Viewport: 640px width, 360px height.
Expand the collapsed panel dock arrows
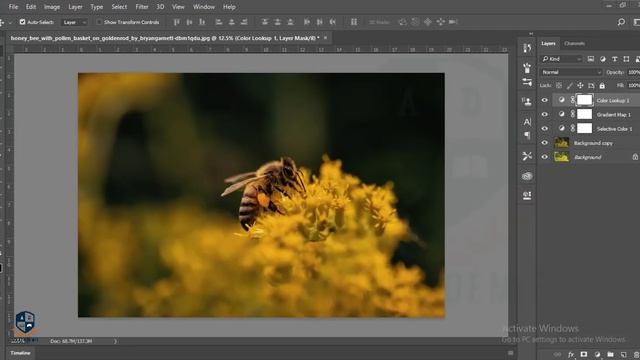pyautogui.click(x=531, y=34)
